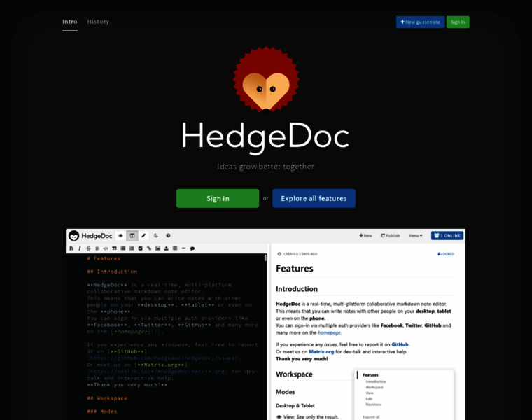
Task: Open Explore all features
Action: tap(314, 199)
